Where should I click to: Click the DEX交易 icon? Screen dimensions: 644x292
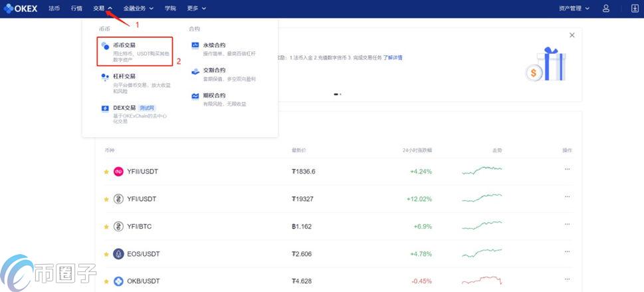[x=105, y=108]
